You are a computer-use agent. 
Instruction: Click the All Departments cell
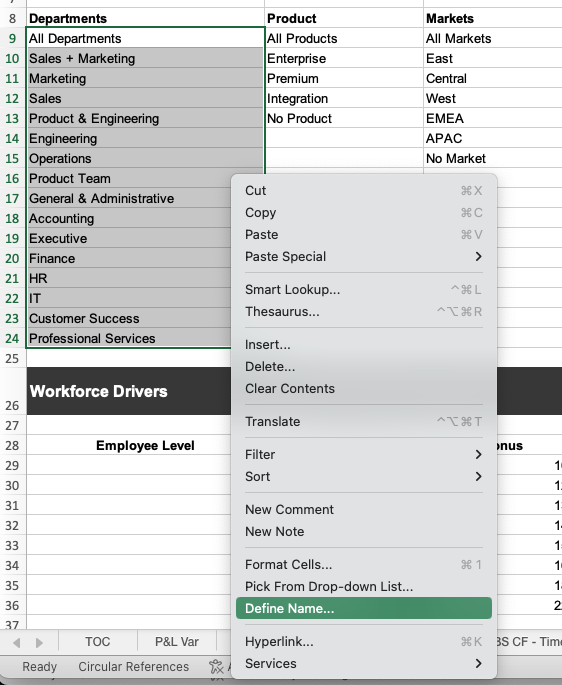tap(146, 38)
